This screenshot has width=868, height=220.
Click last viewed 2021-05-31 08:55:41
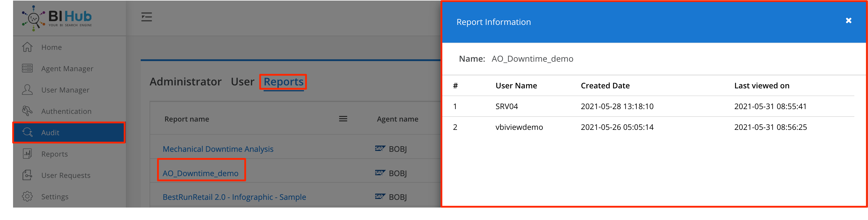[771, 107]
